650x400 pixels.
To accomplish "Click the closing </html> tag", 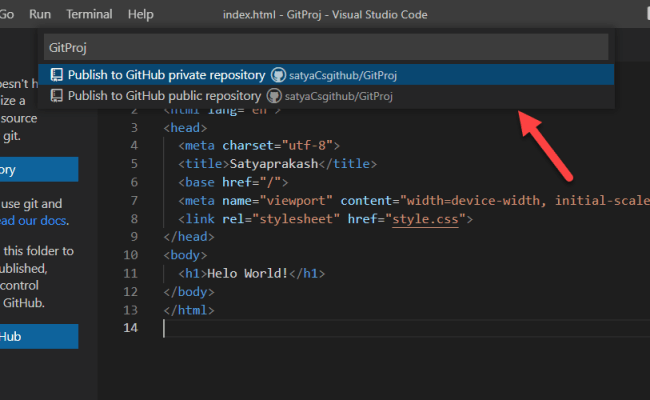I will pyautogui.click(x=189, y=310).
